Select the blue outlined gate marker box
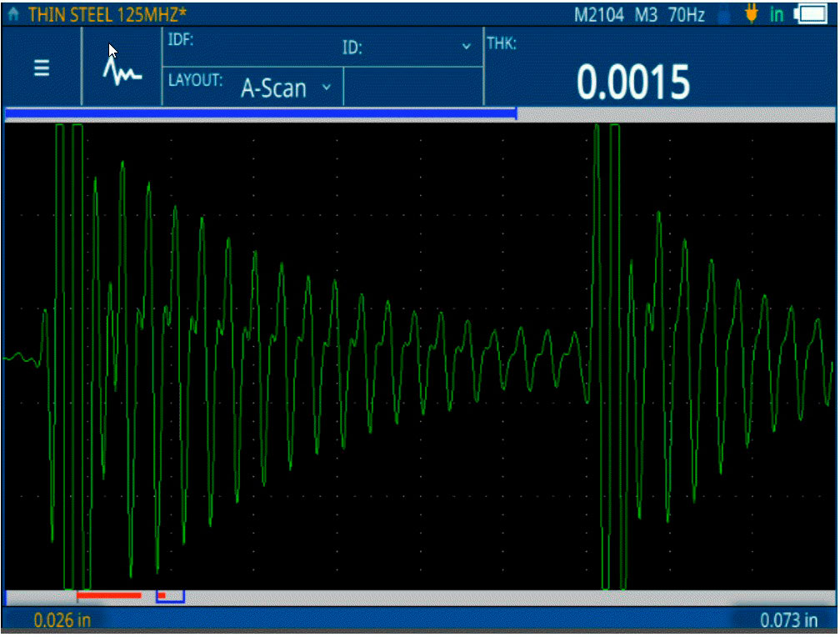840x637 pixels. coord(171,596)
